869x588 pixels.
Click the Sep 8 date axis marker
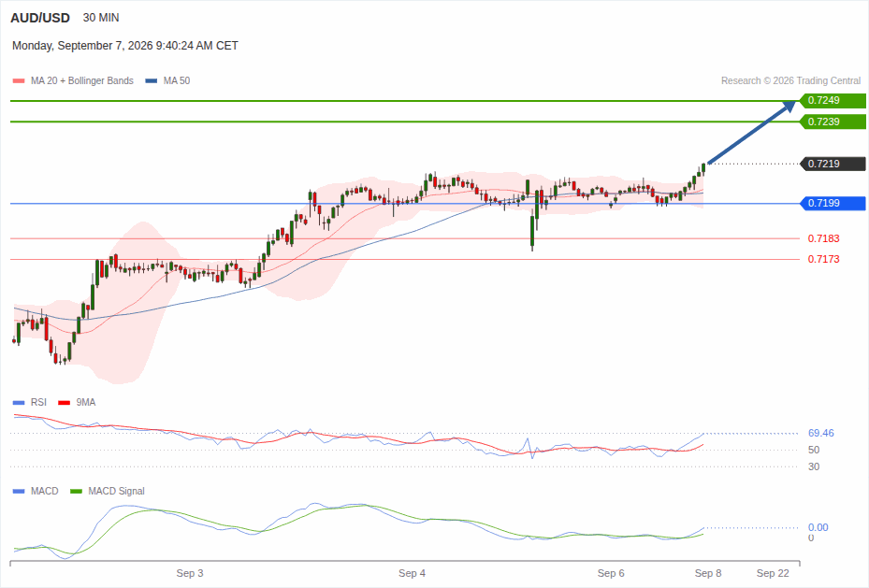tap(708, 574)
